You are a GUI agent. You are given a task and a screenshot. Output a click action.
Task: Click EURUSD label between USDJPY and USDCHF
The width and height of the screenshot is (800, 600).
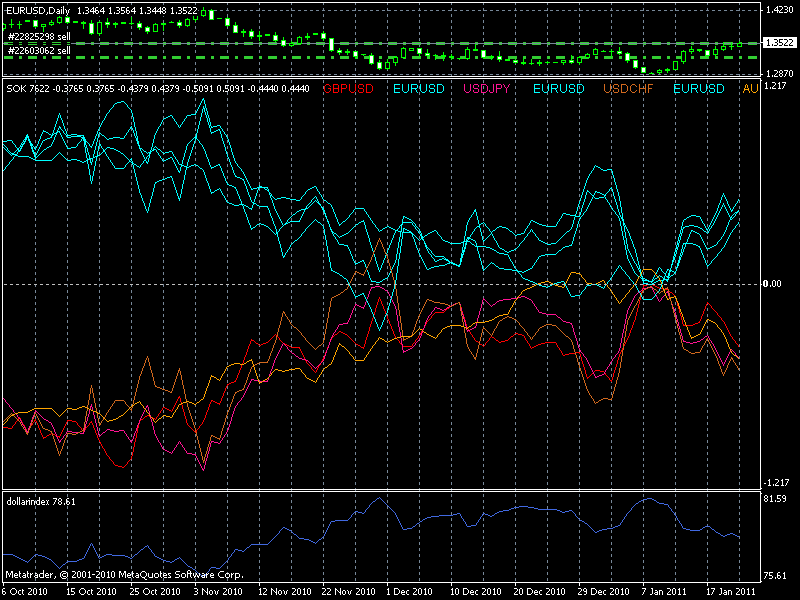pyautogui.click(x=559, y=89)
